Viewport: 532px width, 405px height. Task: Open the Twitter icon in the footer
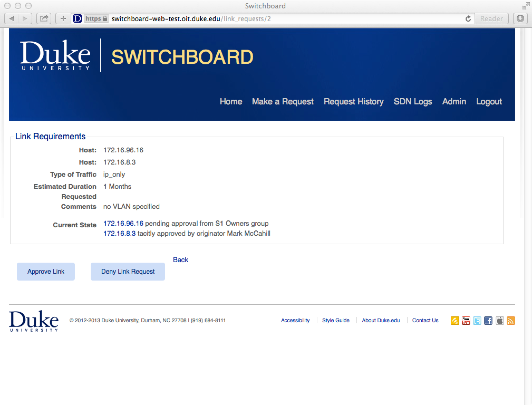(477, 321)
